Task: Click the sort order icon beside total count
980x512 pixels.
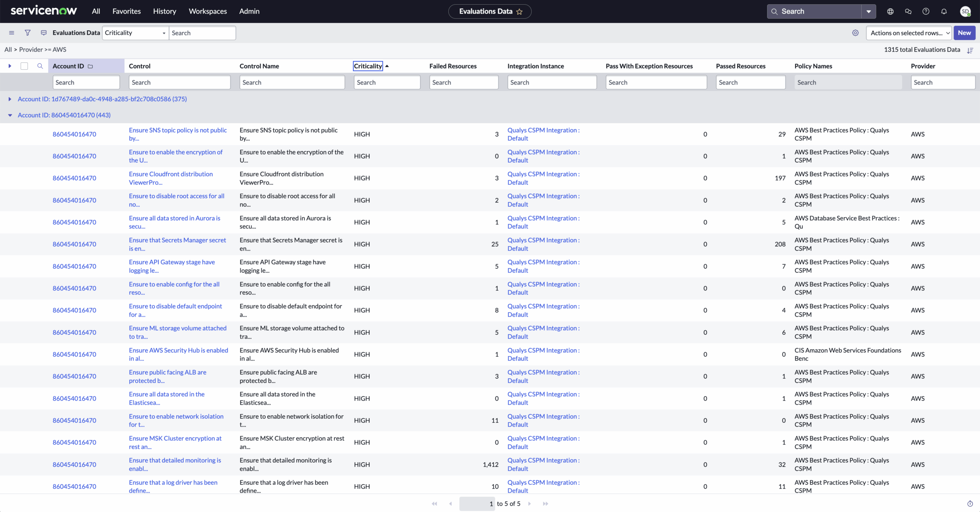Action: 970,50
